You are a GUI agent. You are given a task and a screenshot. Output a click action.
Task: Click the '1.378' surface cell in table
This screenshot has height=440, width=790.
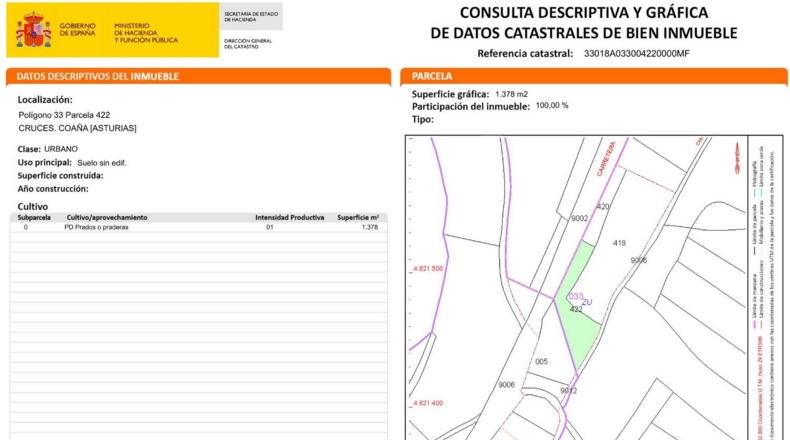[369, 227]
